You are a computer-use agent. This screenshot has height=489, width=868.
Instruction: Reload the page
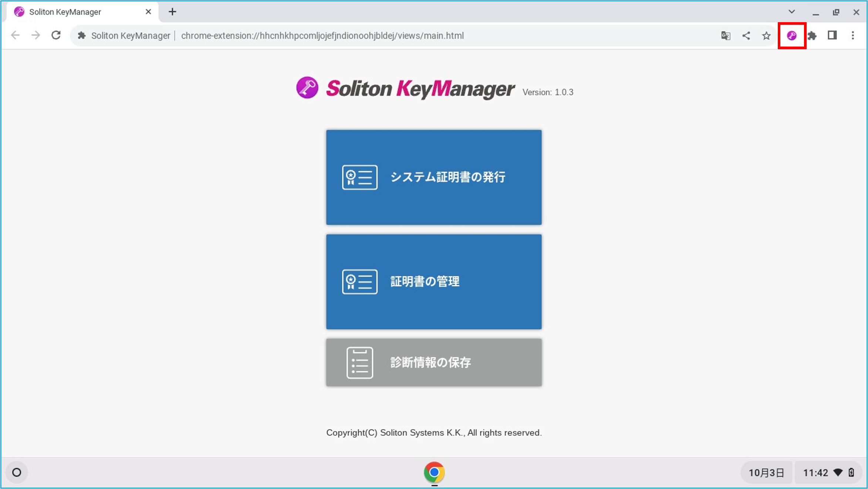pos(56,35)
